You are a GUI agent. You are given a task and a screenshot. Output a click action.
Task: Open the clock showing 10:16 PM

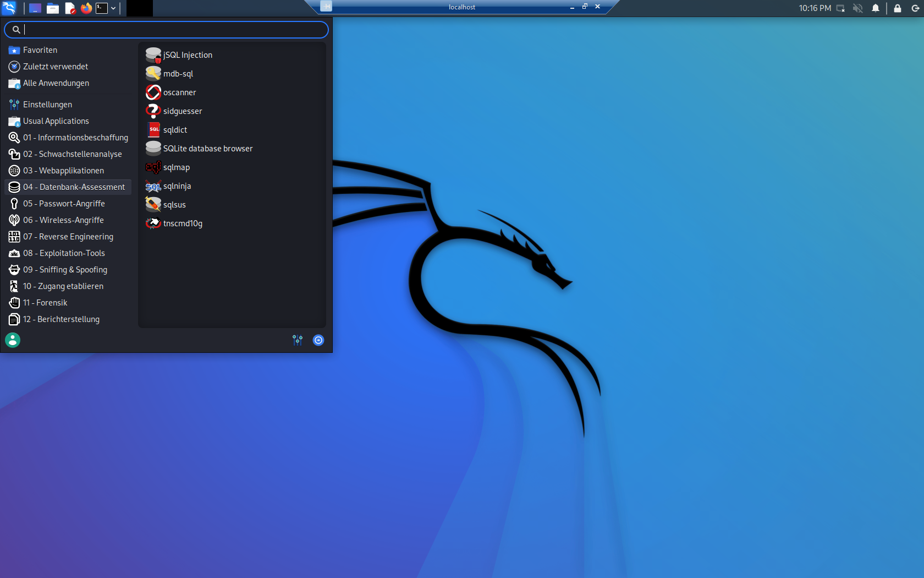[815, 8]
